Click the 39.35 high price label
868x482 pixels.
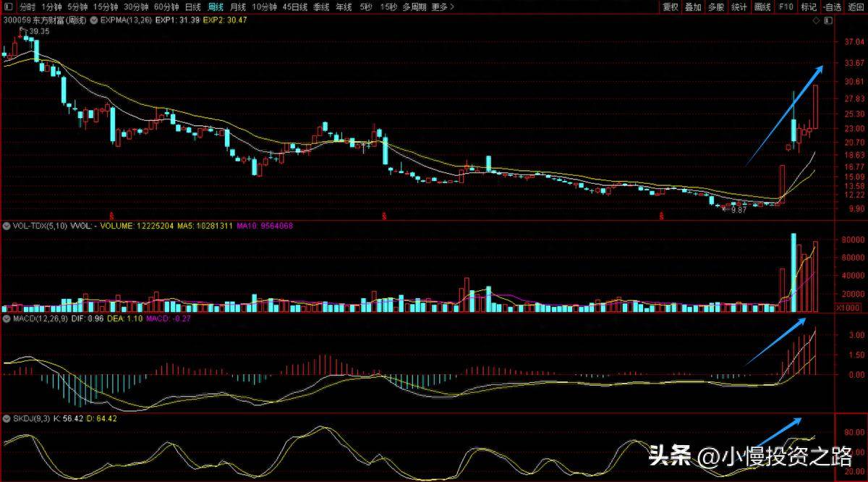(39, 32)
